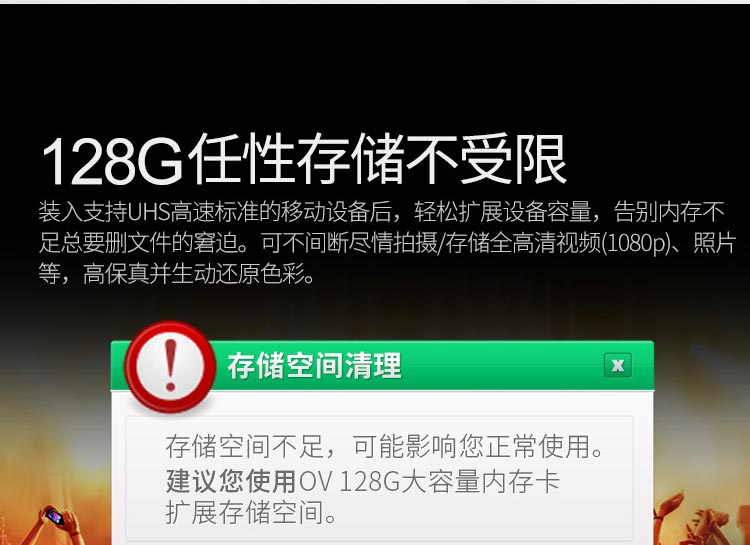This screenshot has height=545, width=750.
Task: Click 告别内存不足 phrase in description
Action: click(669, 212)
